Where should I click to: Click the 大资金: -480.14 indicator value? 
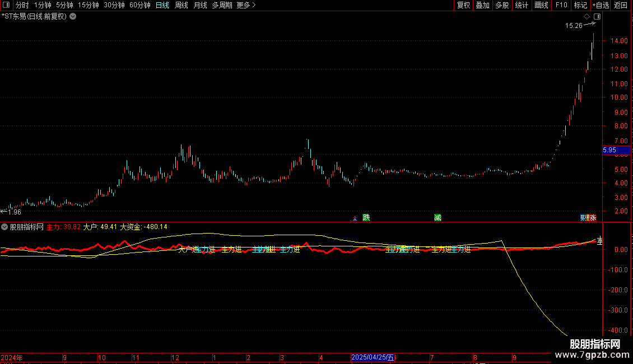pos(144,227)
